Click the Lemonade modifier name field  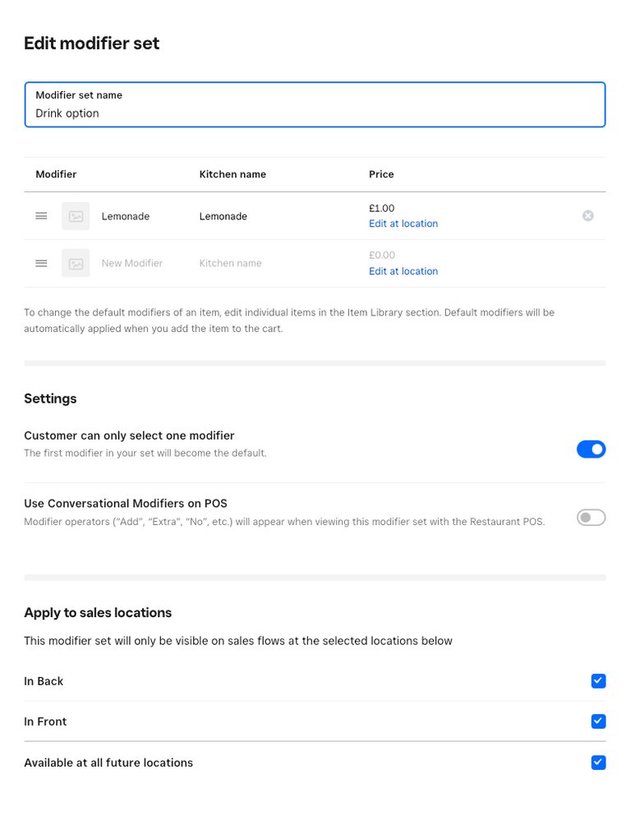click(x=126, y=216)
